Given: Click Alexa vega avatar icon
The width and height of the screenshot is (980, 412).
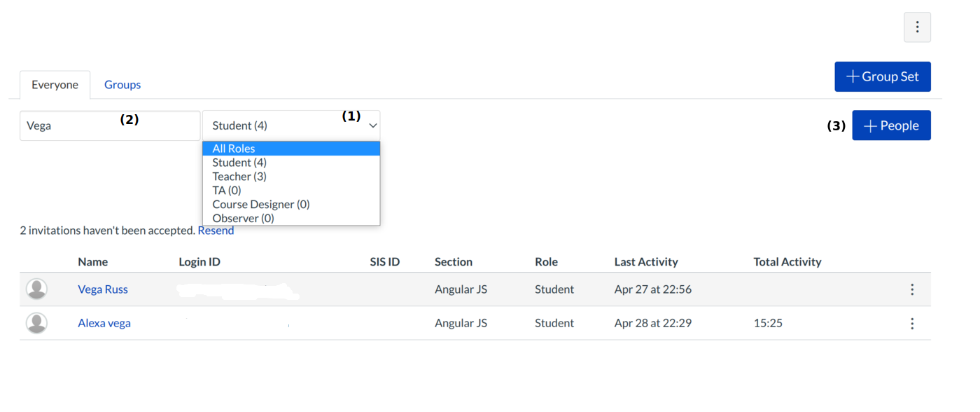Looking at the screenshot, I should pos(36,323).
